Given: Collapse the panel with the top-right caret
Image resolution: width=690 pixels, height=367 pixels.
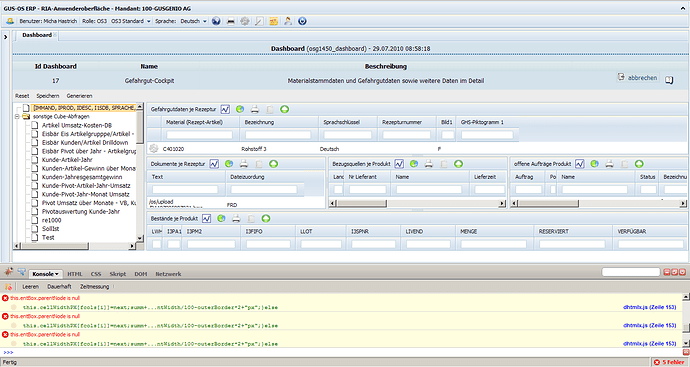Looking at the screenshot, I should pyautogui.click(x=683, y=8).
